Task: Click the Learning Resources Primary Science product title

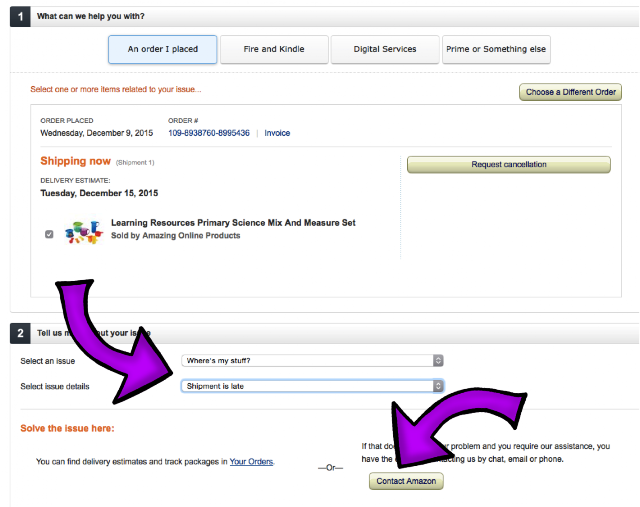Action: click(233, 223)
